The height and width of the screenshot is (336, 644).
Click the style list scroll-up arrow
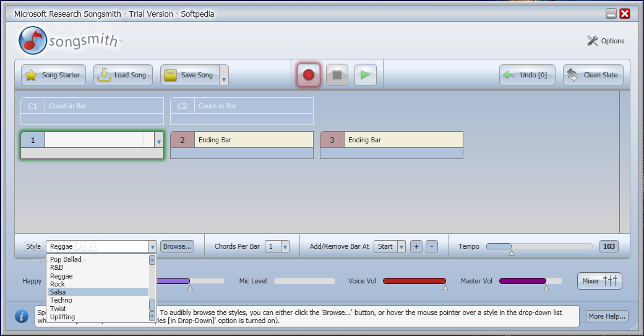[x=152, y=260]
